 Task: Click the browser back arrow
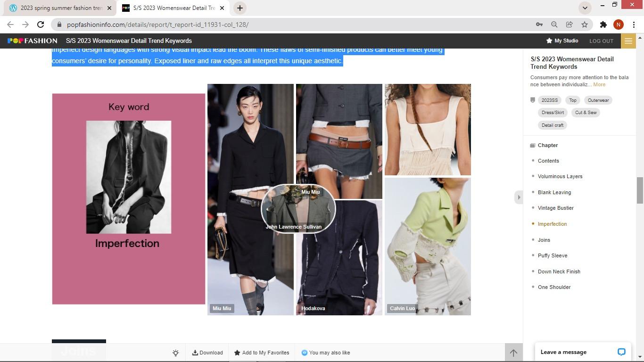click(x=10, y=25)
